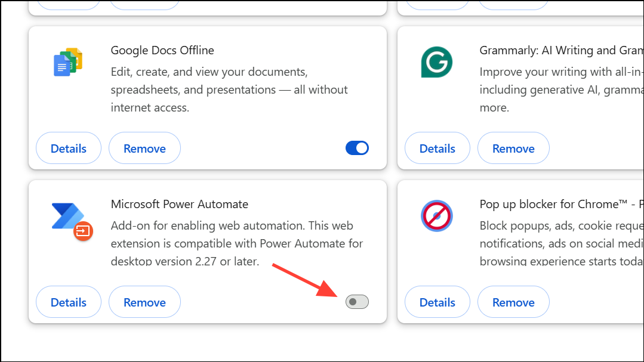Click the Pop up blocker crossed-circle icon

tap(436, 216)
